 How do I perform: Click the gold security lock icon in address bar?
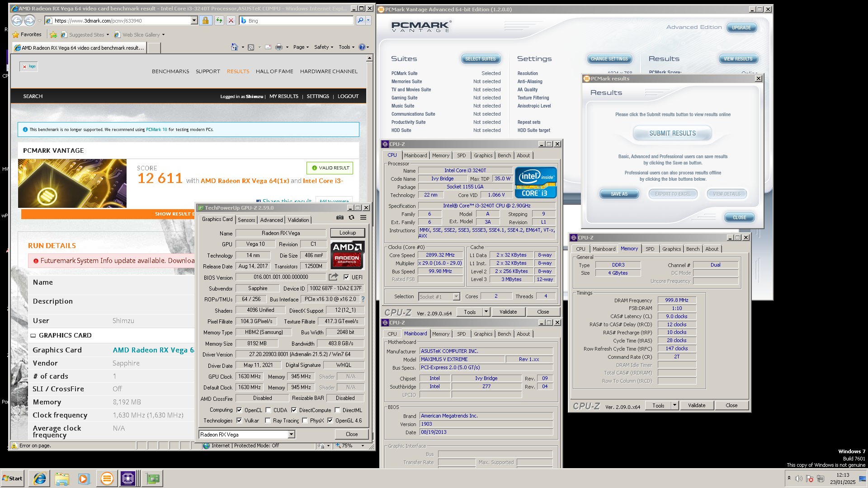[x=205, y=20]
